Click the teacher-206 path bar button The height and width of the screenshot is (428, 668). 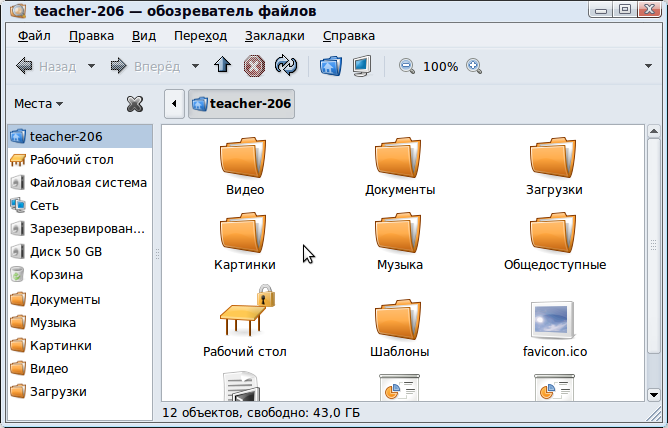pyautogui.click(x=242, y=103)
